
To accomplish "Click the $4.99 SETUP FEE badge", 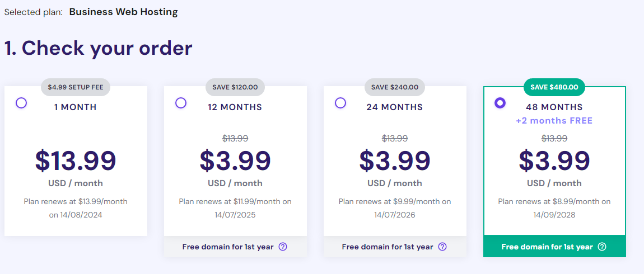I will 76,87.
